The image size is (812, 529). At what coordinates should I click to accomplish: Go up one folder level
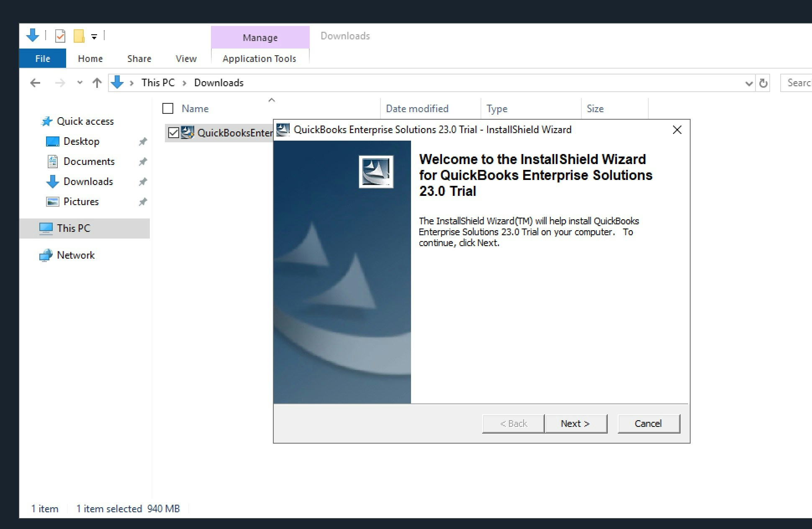(x=97, y=83)
